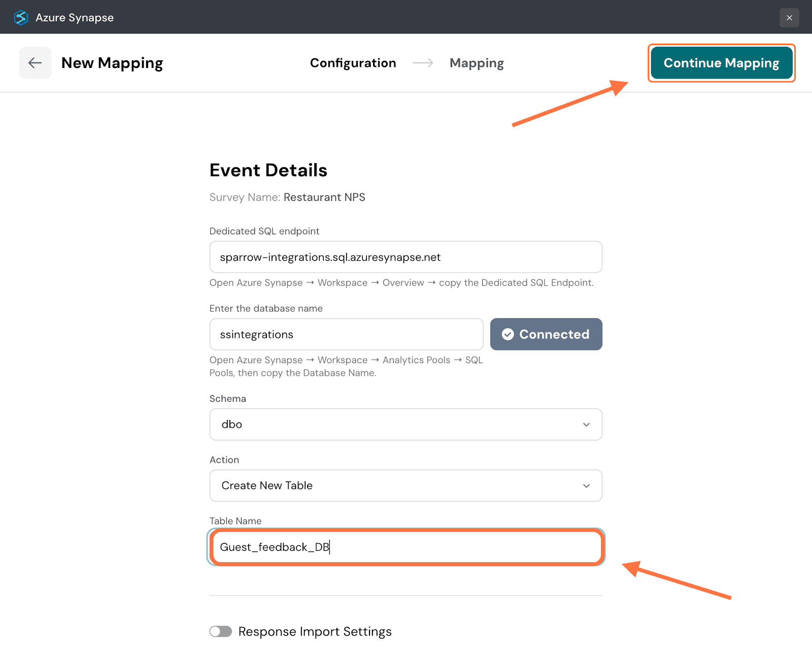Click the arrow between Configuration and Mapping
Screen dimensions: 812x662
(423, 63)
